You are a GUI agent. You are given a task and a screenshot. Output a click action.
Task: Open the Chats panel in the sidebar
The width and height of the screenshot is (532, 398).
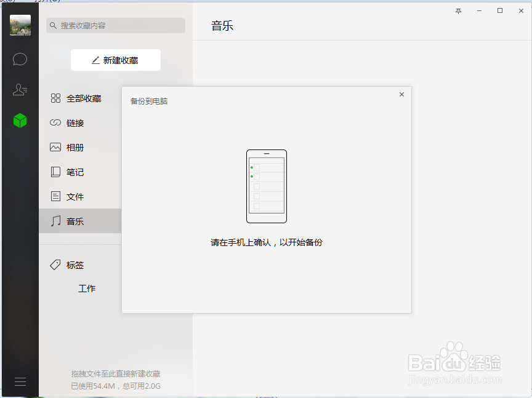click(20, 59)
